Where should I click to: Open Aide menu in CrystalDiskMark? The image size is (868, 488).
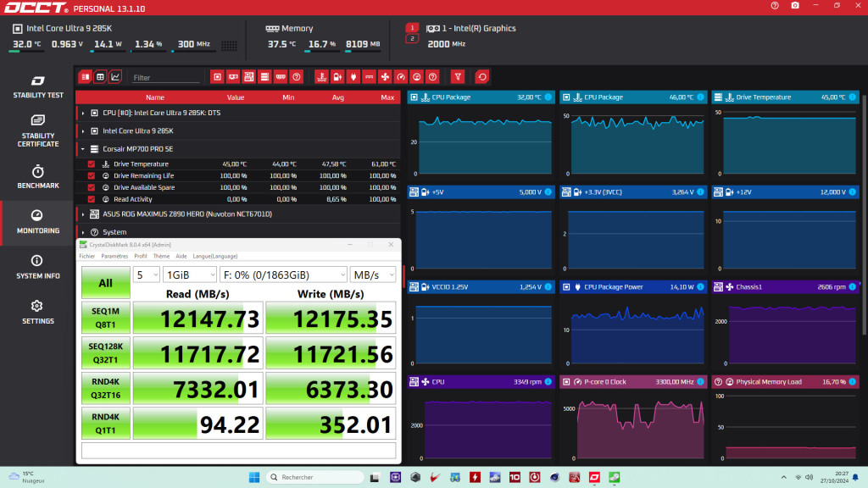[x=181, y=257]
